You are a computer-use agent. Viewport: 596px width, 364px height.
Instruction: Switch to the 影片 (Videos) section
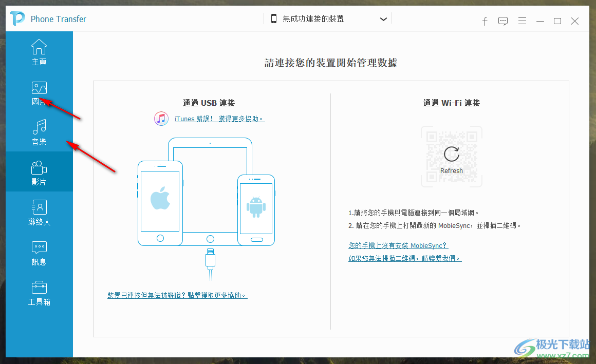(x=39, y=171)
